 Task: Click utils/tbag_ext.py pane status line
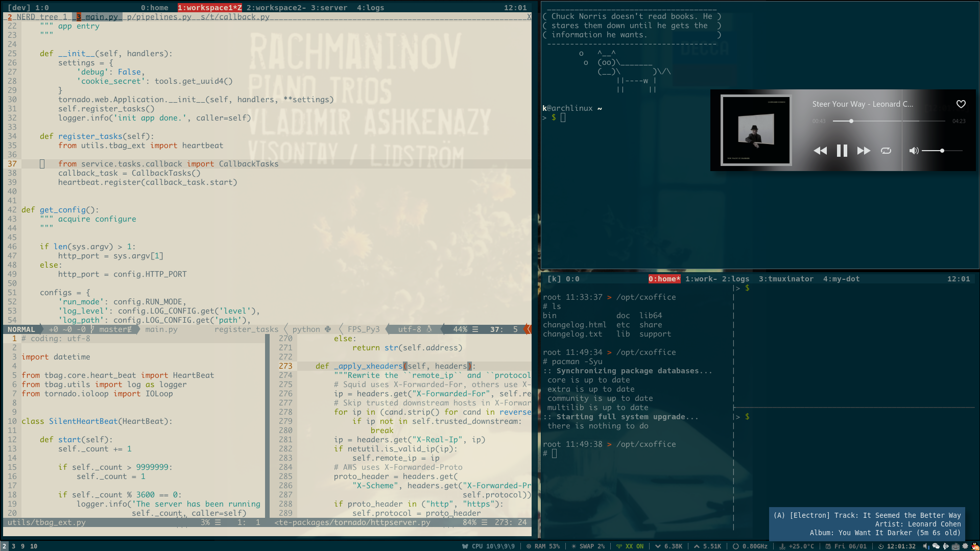coord(134,522)
